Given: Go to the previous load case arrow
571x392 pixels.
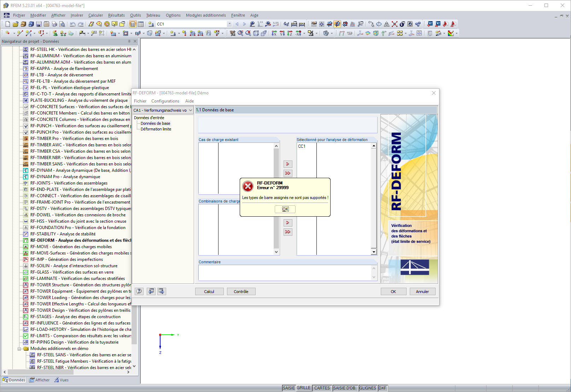Looking at the screenshot, I should coord(237,24).
